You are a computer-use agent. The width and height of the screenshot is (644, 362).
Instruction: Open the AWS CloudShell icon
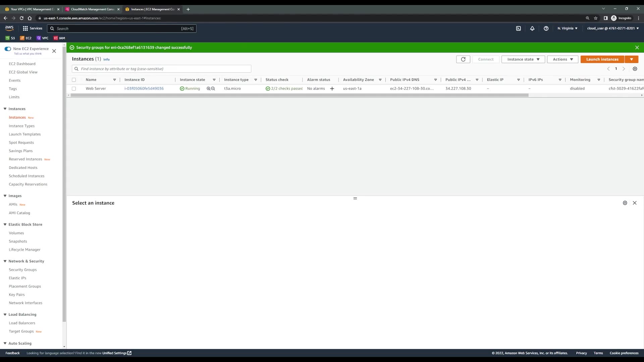point(518,28)
